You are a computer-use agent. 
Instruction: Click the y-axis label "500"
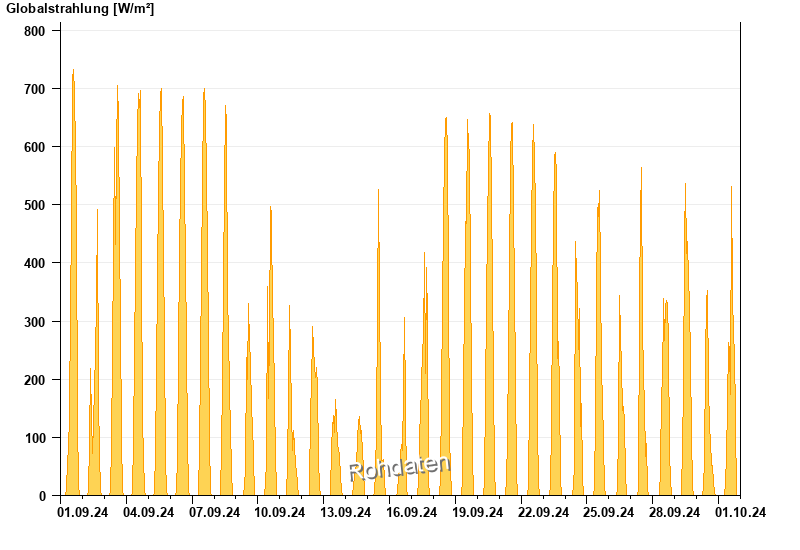(35, 205)
